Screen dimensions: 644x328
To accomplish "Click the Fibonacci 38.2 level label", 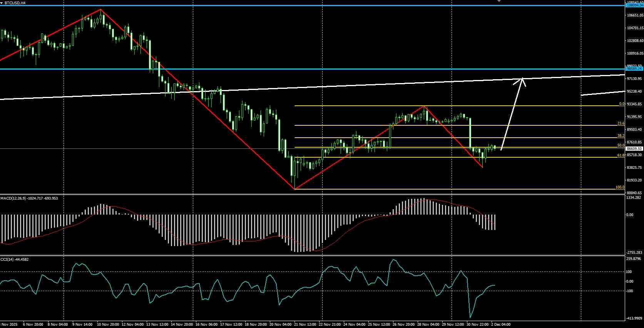I will click(x=621, y=136).
